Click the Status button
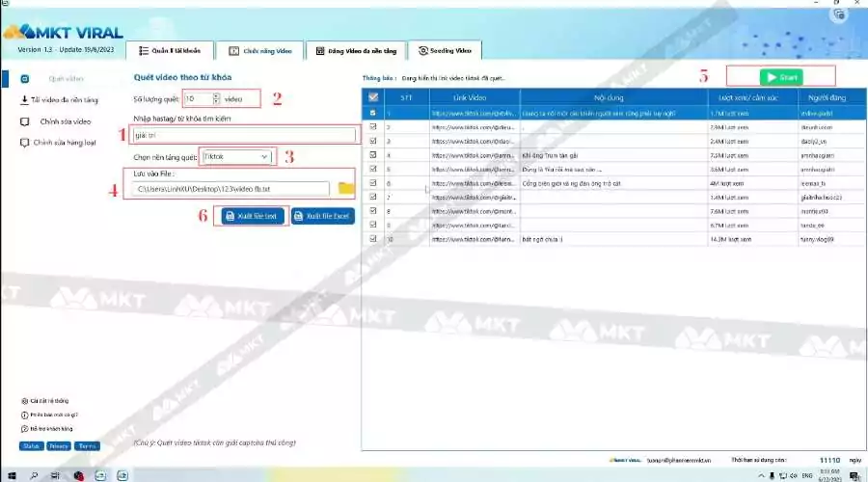Viewport: 868px width, 482px height. click(31, 446)
